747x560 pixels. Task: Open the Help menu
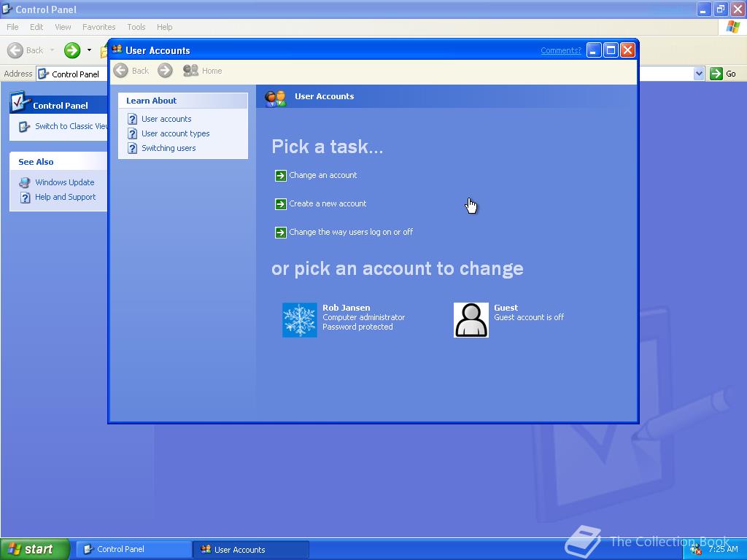[164, 27]
